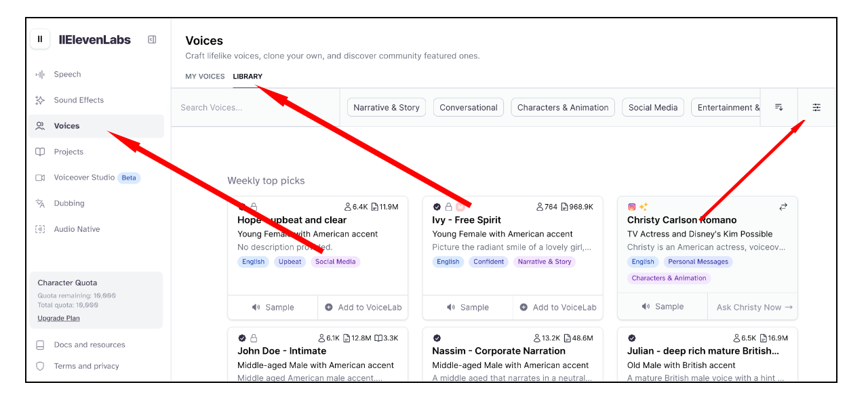Click users count icon on Hope card
Image resolution: width=868 pixels, height=408 pixels.
click(348, 207)
